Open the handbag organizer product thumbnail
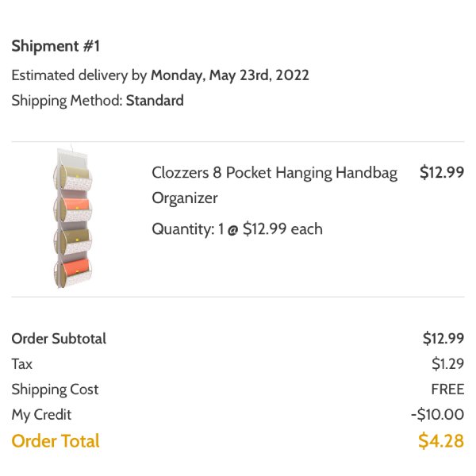 pos(73,218)
